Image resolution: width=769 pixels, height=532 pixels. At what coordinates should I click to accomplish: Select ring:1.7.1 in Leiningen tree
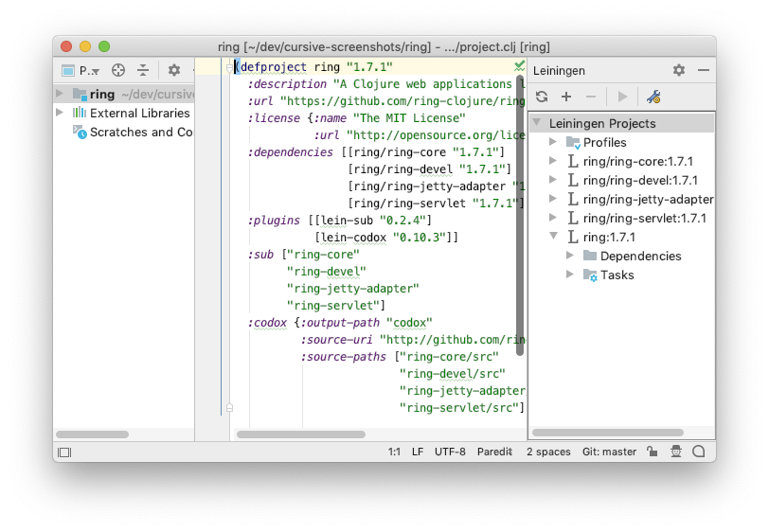(609, 238)
